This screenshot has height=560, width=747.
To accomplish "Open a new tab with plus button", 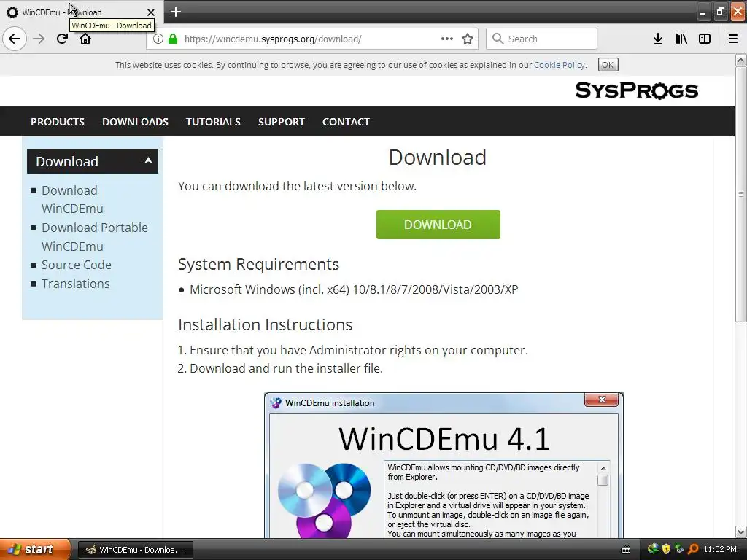I will click(175, 12).
